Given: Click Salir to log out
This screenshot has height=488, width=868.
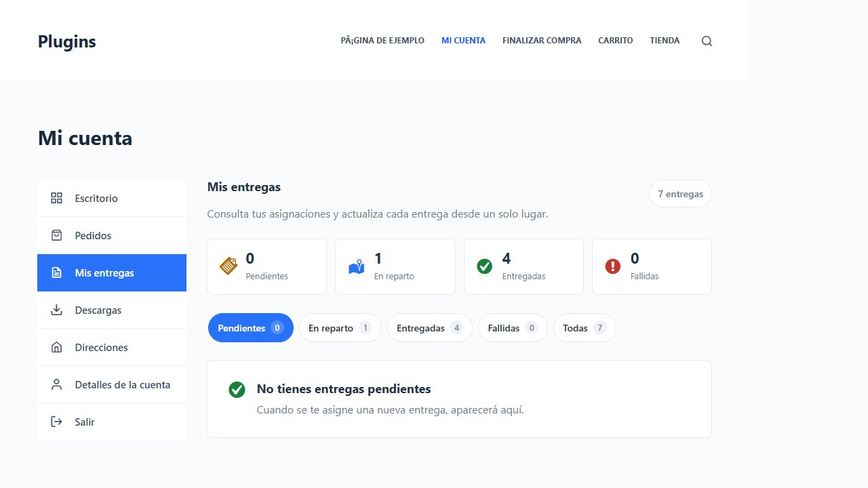Looking at the screenshot, I should point(112,422).
